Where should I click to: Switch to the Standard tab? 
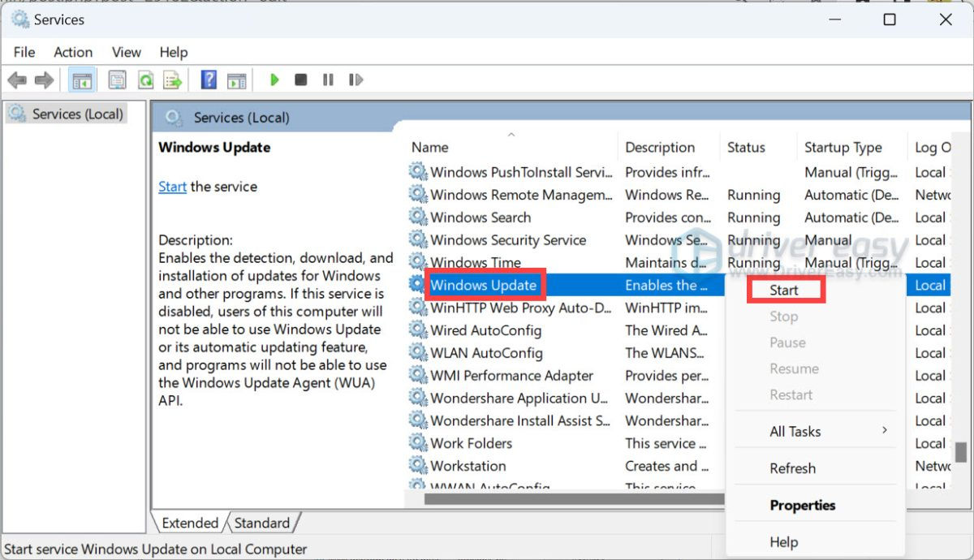tap(261, 523)
